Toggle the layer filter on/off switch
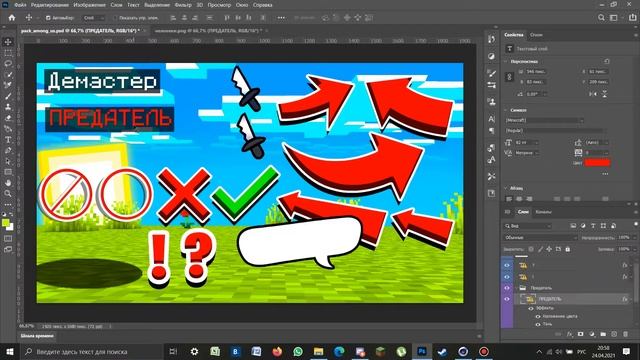 click(x=636, y=225)
